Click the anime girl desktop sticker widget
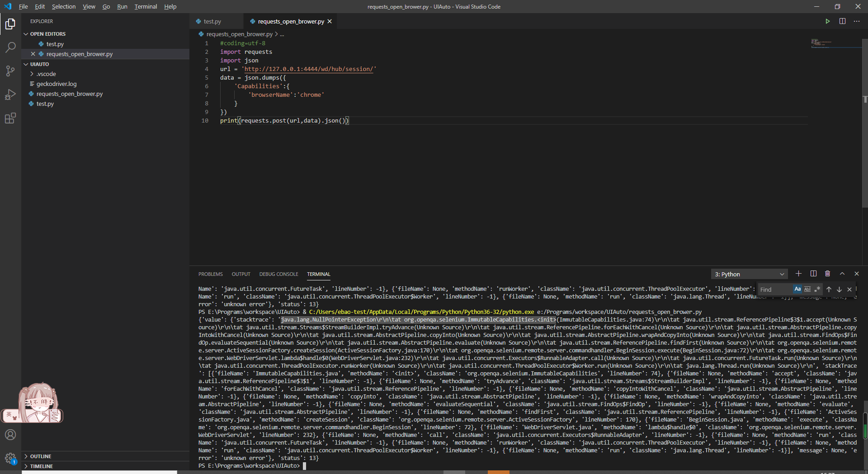Image resolution: width=868 pixels, height=474 pixels. point(32,403)
